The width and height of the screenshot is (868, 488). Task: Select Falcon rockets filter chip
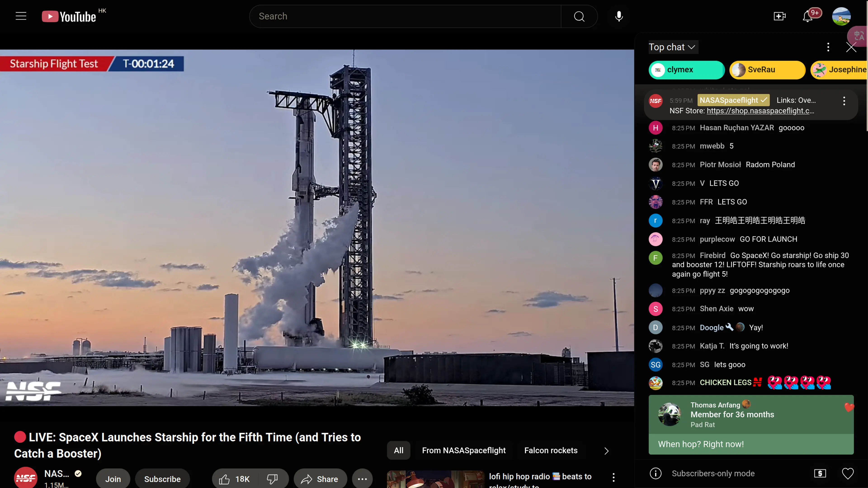551,450
